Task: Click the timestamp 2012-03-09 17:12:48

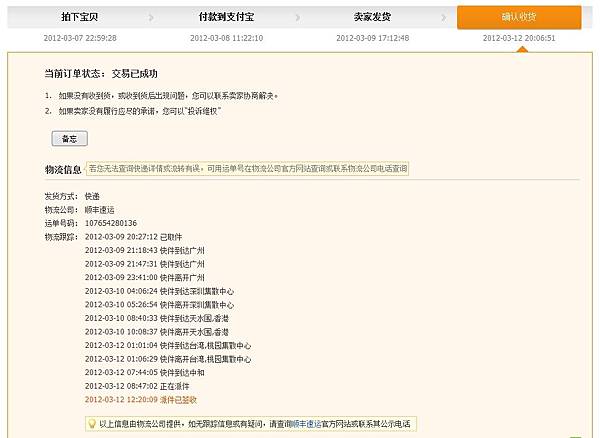Action: pos(373,38)
